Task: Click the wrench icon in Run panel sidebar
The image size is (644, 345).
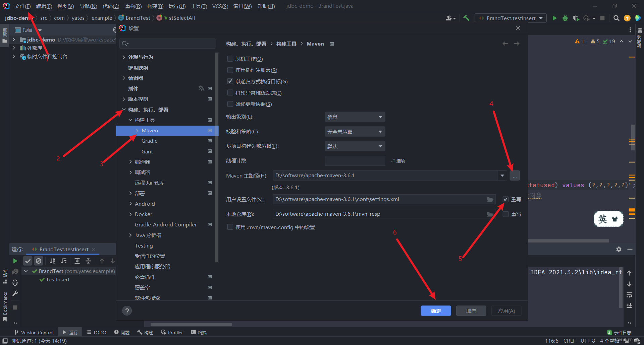Action: pyautogui.click(x=15, y=293)
